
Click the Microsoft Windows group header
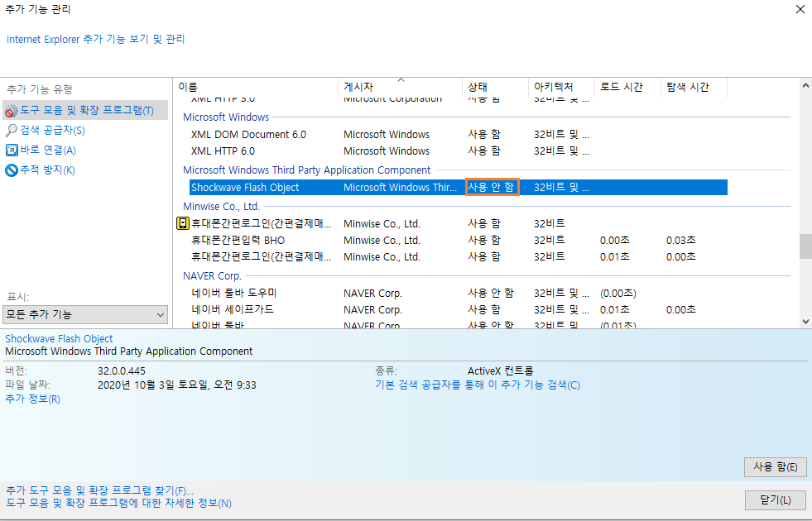tap(226, 117)
